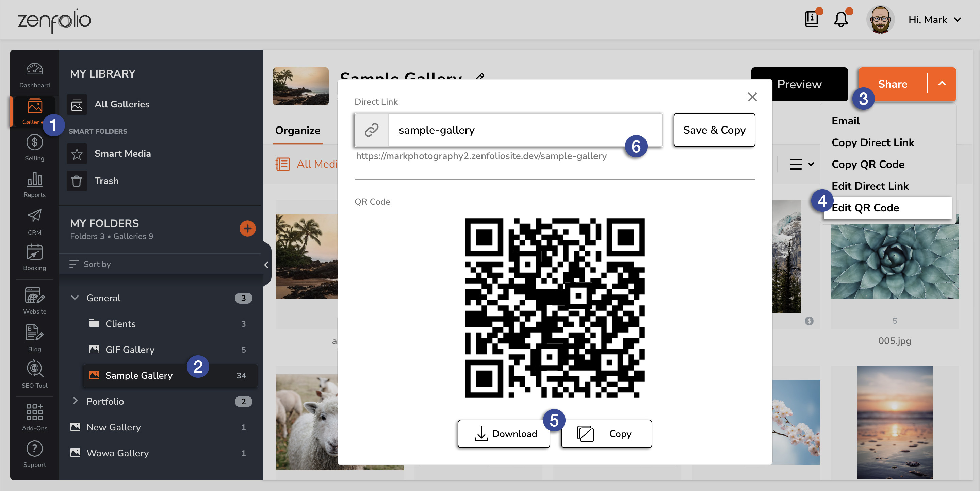The height and width of the screenshot is (491, 980).
Task: Expand the Portfolio folder
Action: (75, 401)
